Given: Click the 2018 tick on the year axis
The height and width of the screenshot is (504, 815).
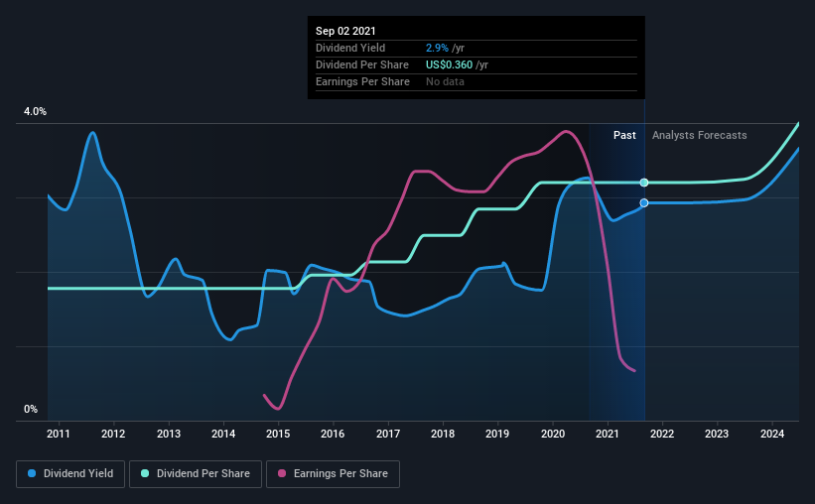Looking at the screenshot, I should coord(443,434).
